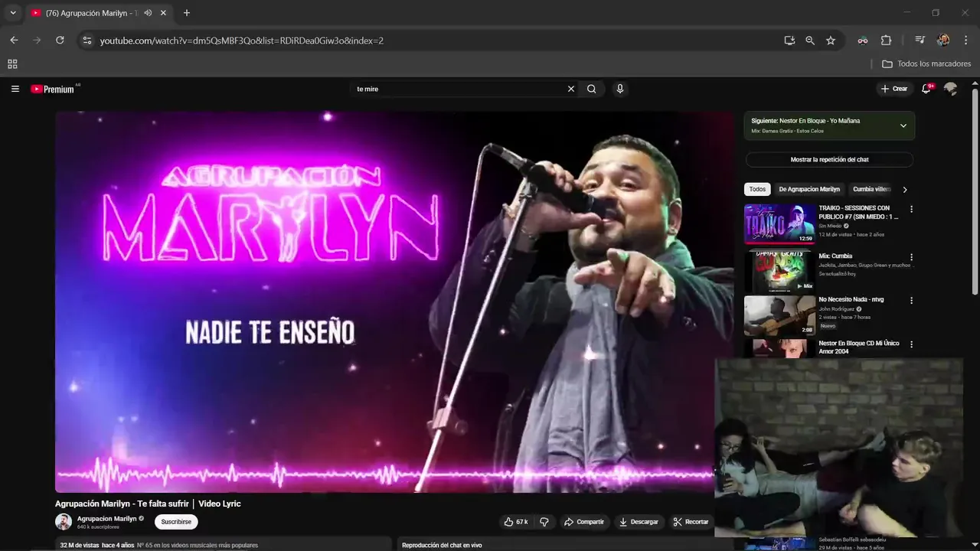Go to YouTube Premium home logo
The image size is (980, 551).
point(54,89)
